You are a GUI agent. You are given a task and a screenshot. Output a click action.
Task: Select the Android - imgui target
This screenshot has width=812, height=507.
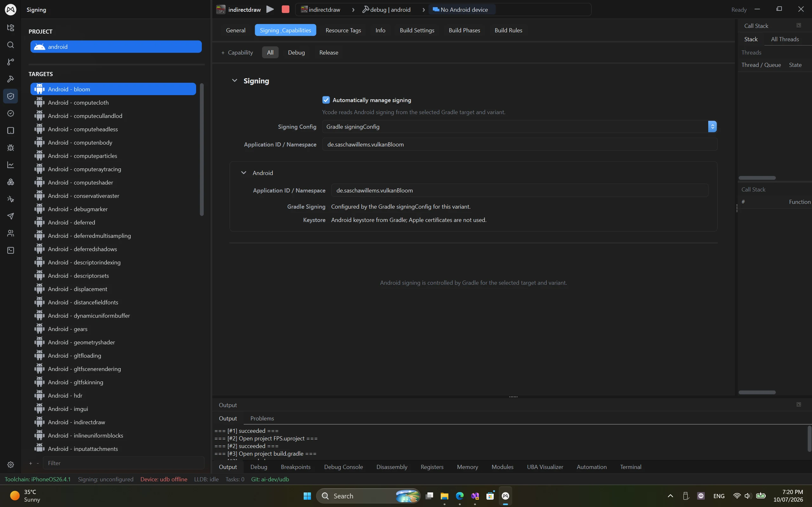click(x=113, y=409)
